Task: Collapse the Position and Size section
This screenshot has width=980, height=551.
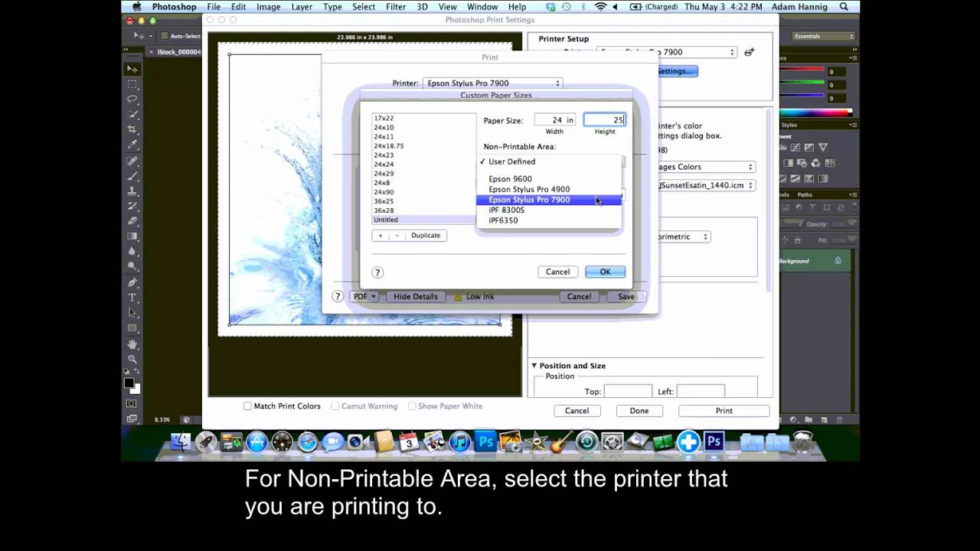Action: click(x=534, y=366)
